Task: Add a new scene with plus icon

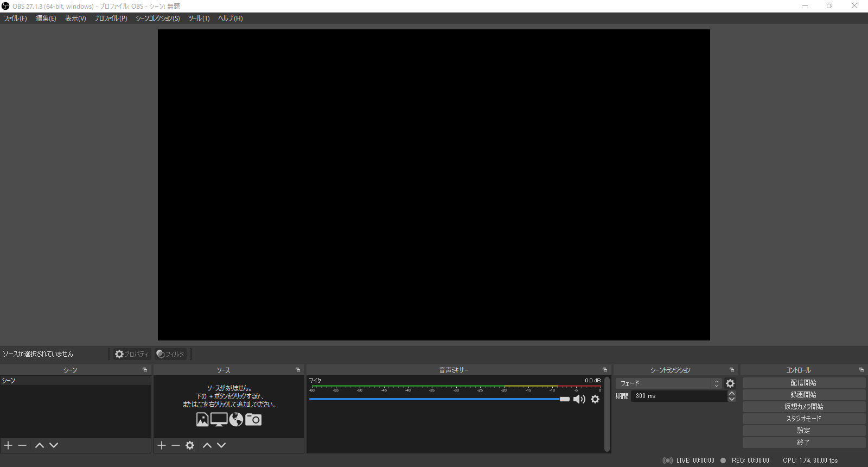Action: (8, 445)
